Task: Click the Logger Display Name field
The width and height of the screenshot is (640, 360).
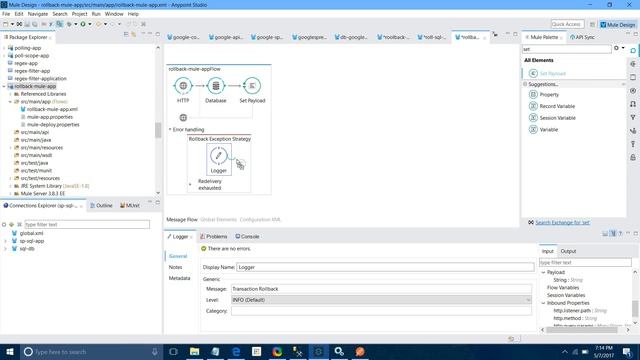Action: 385,267
